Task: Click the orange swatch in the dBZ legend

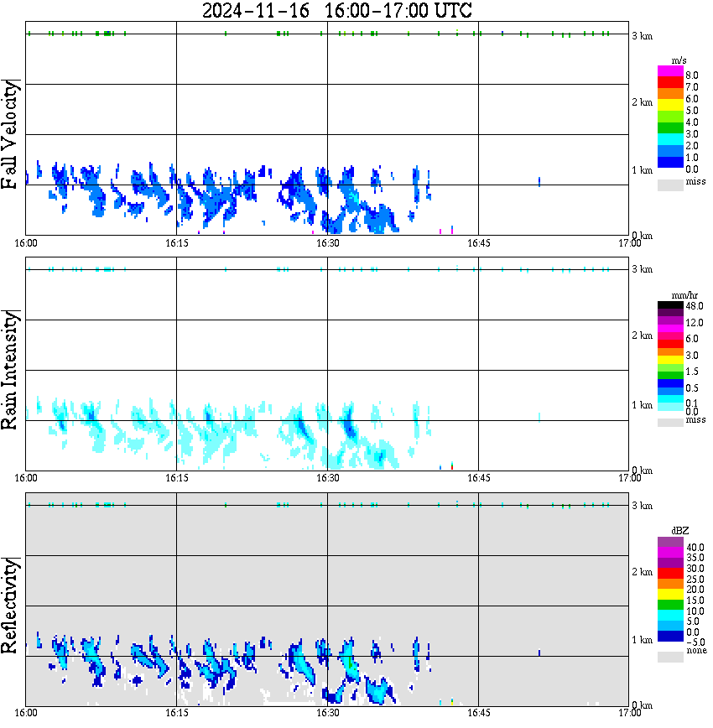Action: pyautogui.click(x=670, y=584)
